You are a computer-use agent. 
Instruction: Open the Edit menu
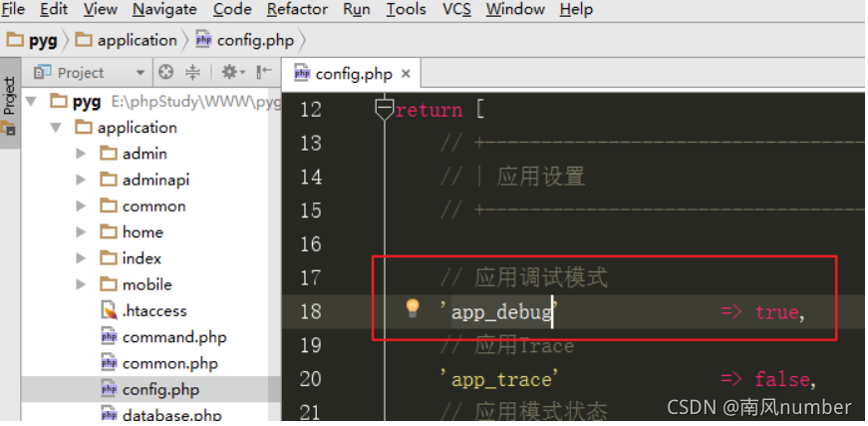pyautogui.click(x=54, y=9)
